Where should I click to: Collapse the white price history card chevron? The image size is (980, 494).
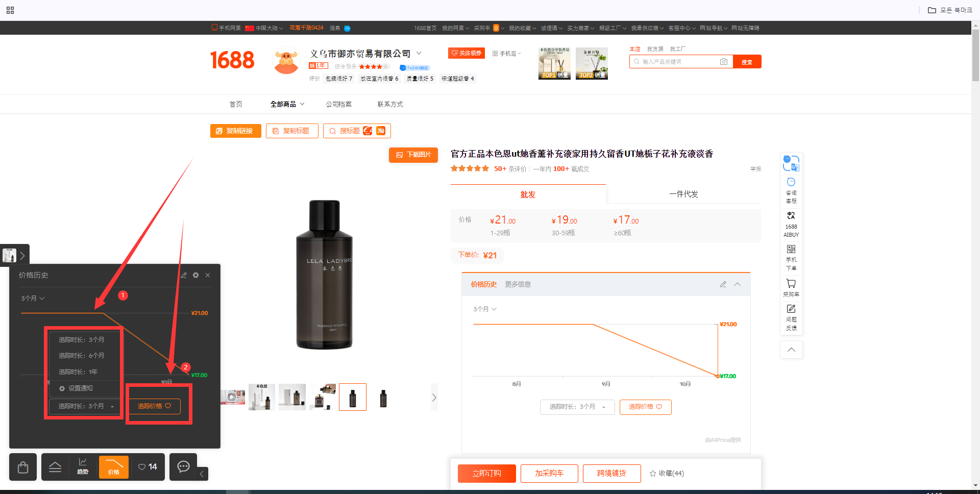tap(737, 284)
